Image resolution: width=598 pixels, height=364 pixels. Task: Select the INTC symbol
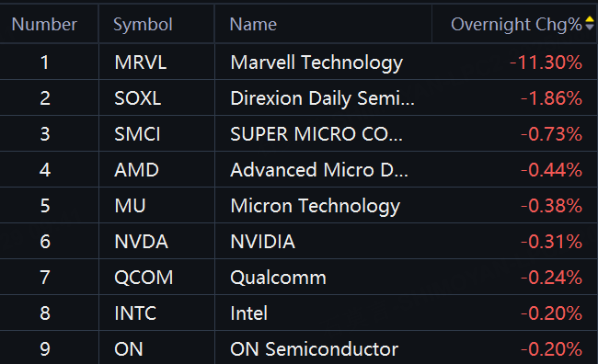[135, 313]
